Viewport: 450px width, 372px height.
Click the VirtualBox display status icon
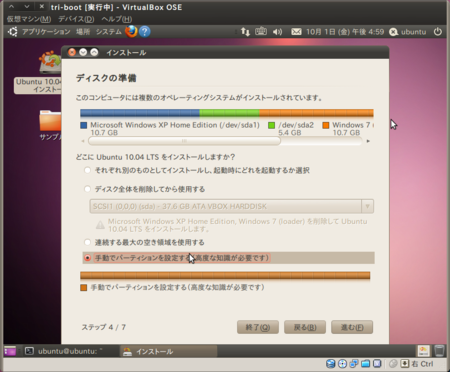click(377, 364)
